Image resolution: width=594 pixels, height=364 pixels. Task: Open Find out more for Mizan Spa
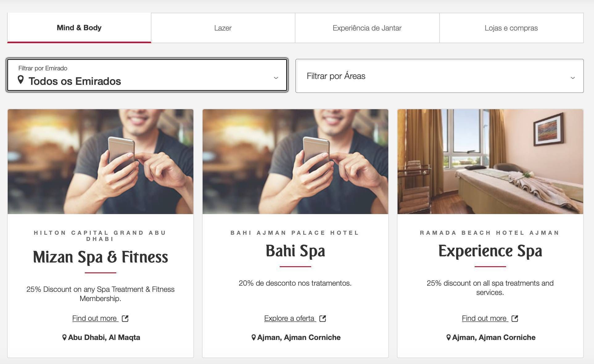[x=95, y=318]
